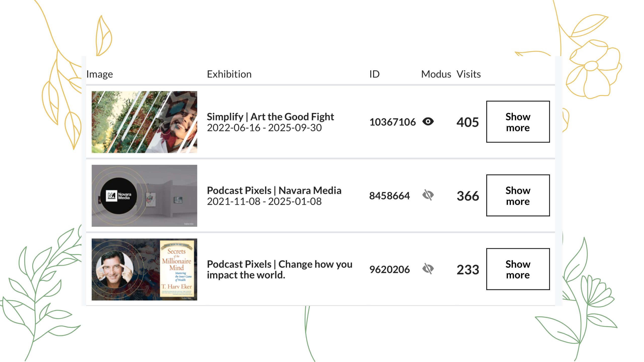Click the Image column header
Viewport: 644px width, 362px height.
coord(100,74)
